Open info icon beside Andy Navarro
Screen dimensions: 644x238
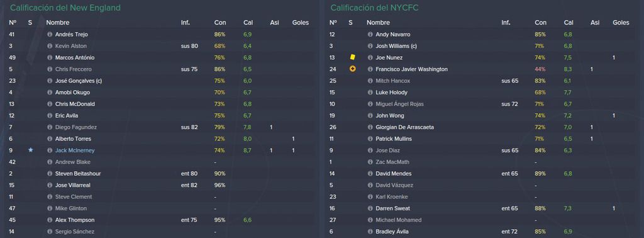click(x=370, y=35)
